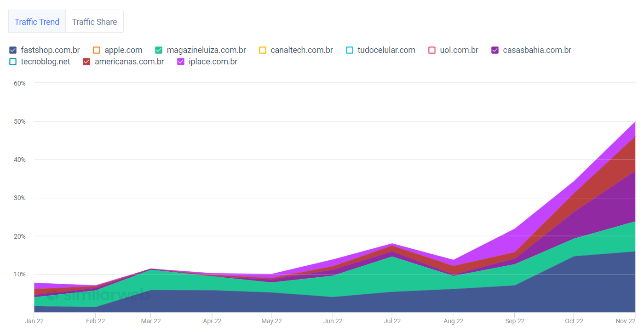Enable the canaltech.com.br checkbox
Viewport: 644px width, 332px height.
(263, 50)
